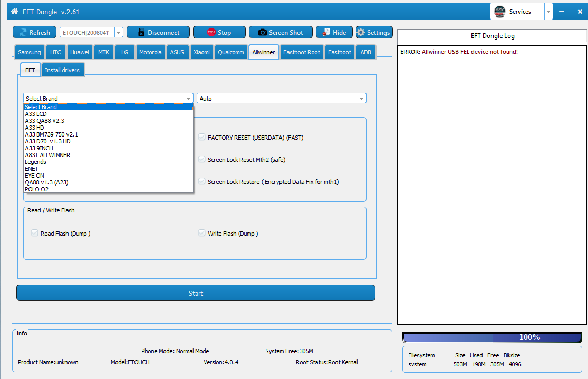
Task: Select the highlighted Select Brand list entry
Action: tap(108, 107)
